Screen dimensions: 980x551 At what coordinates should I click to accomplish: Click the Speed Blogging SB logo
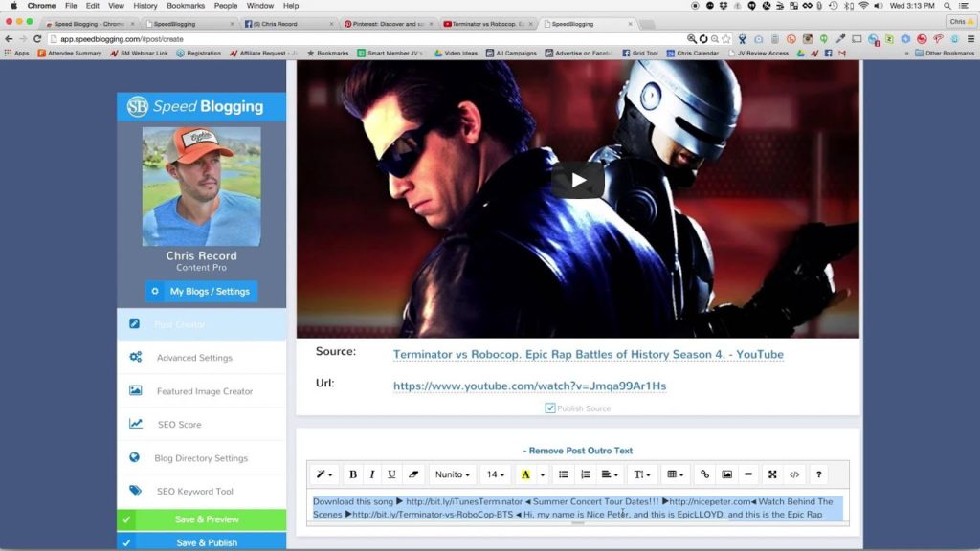pos(138,106)
